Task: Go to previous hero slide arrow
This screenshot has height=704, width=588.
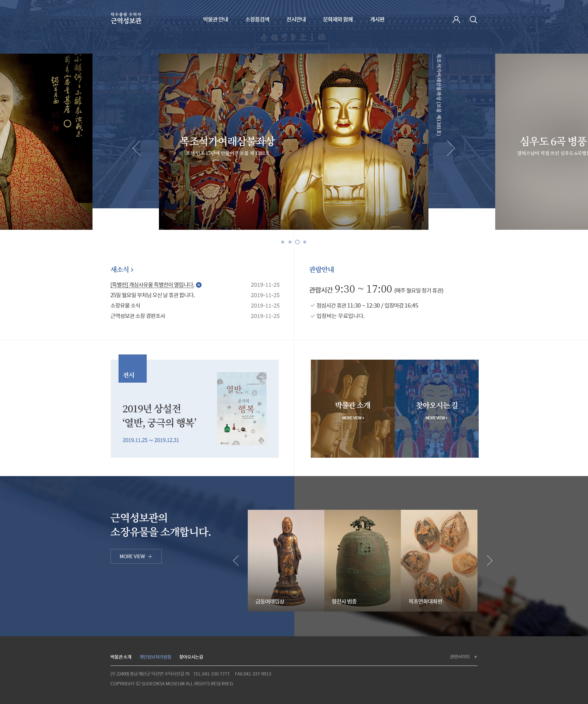Action: [x=136, y=148]
